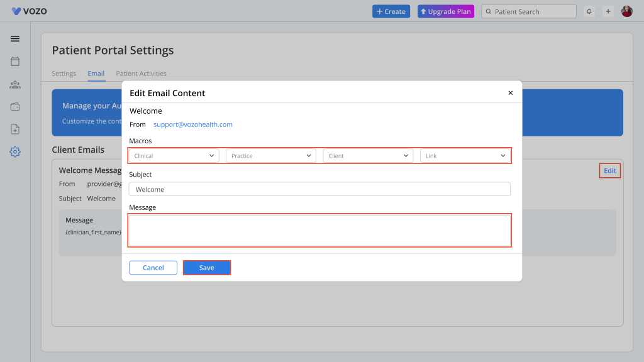Screen dimensions: 644x362
Task: Click the notification bell icon
Action: [589, 11]
